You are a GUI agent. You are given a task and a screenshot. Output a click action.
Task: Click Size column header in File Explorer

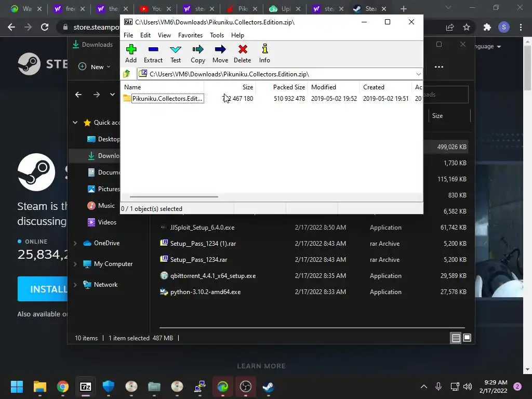coord(449,116)
